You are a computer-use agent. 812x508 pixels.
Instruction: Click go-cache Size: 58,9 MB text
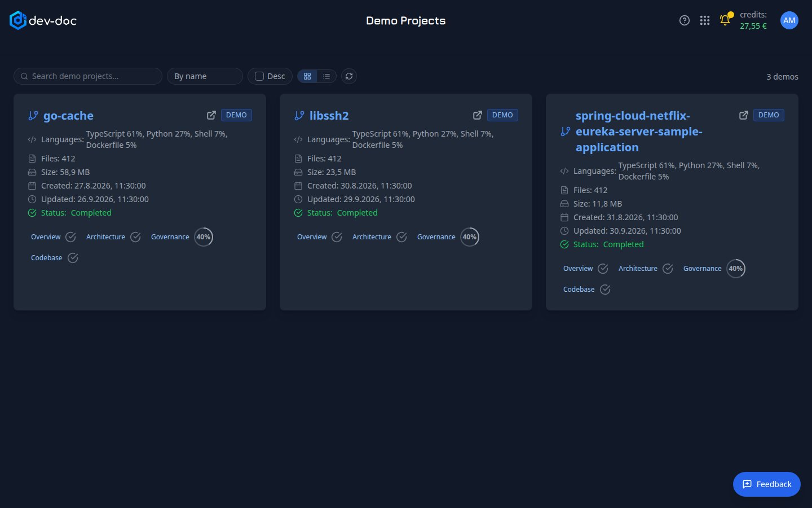pyautogui.click(x=65, y=172)
